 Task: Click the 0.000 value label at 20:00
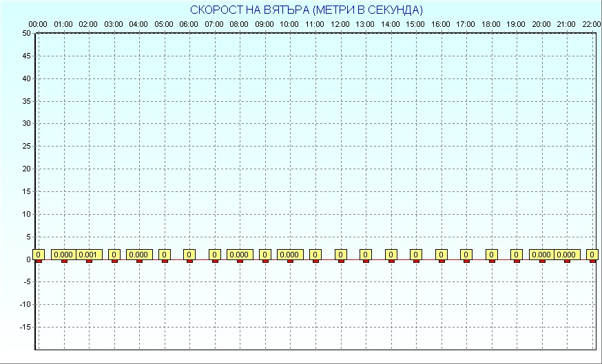(x=541, y=255)
